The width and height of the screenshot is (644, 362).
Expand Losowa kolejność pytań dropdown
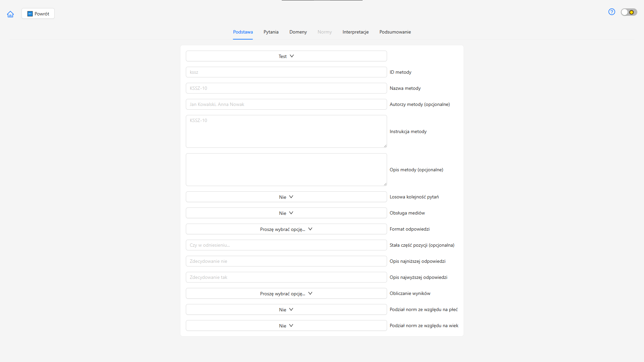point(286,197)
